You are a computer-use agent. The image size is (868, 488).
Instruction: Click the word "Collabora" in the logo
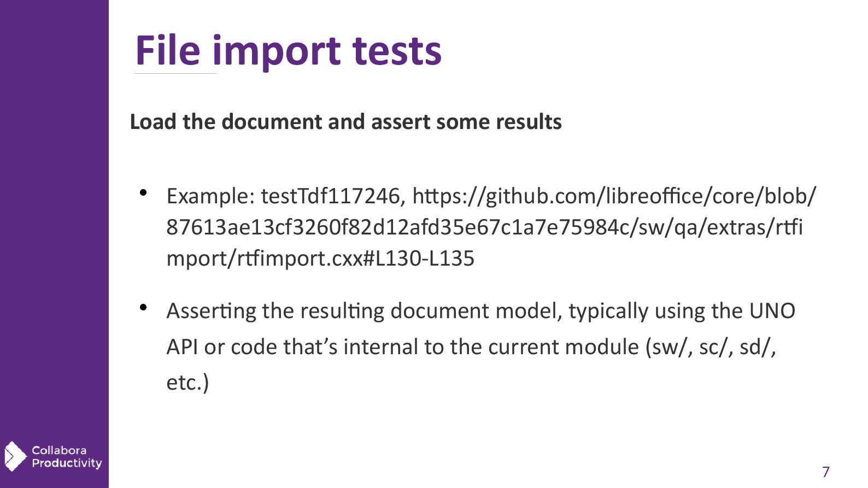[59, 450]
